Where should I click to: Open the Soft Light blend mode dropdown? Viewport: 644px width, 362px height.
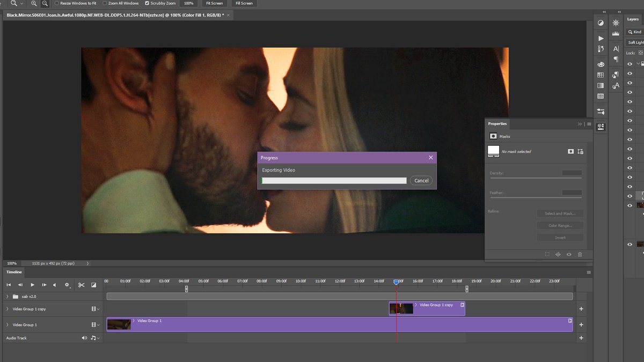pos(635,42)
